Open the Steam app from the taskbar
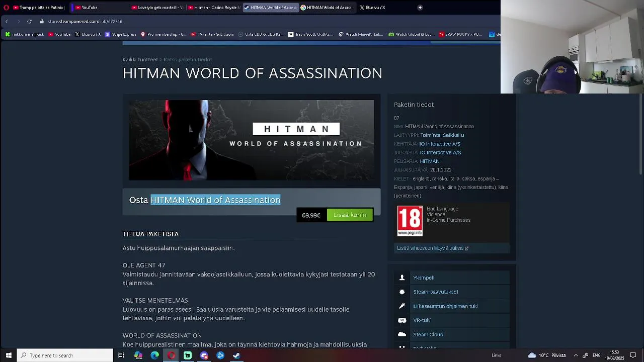Viewport: 644px width, 362px height. pos(236,355)
